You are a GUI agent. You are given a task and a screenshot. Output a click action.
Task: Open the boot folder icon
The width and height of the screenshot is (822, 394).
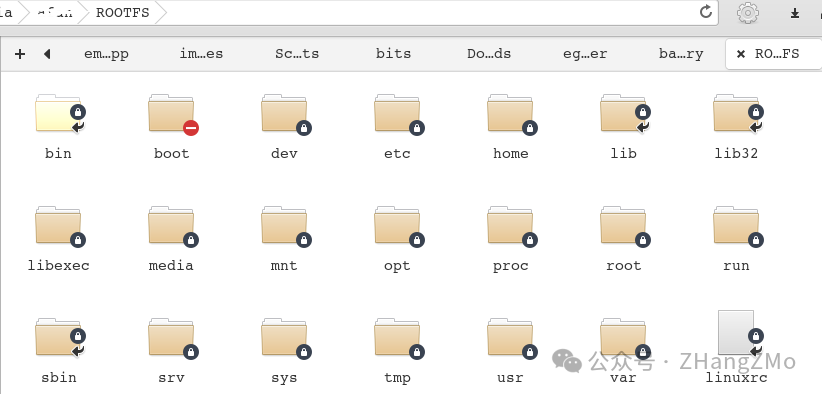[x=171, y=113]
